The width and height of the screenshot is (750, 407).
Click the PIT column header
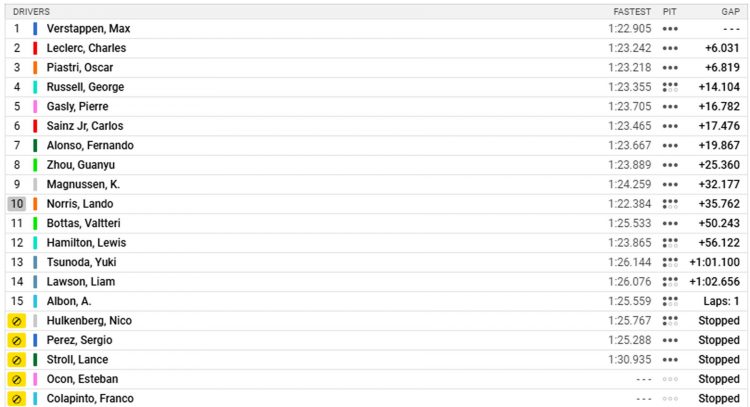(x=670, y=11)
